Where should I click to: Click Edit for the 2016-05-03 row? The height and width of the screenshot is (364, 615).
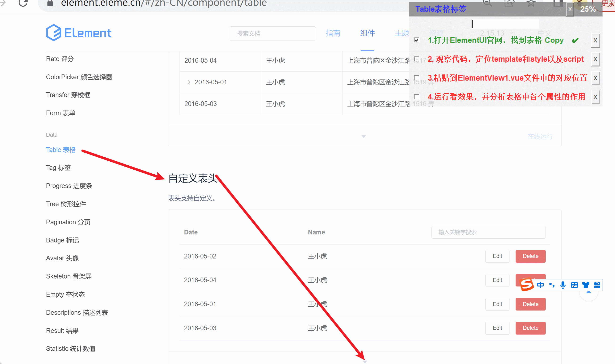pyautogui.click(x=497, y=328)
